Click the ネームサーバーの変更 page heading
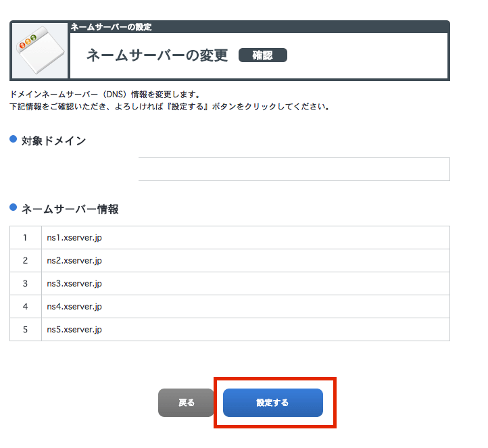This screenshot has height=448, width=488. pos(157,55)
